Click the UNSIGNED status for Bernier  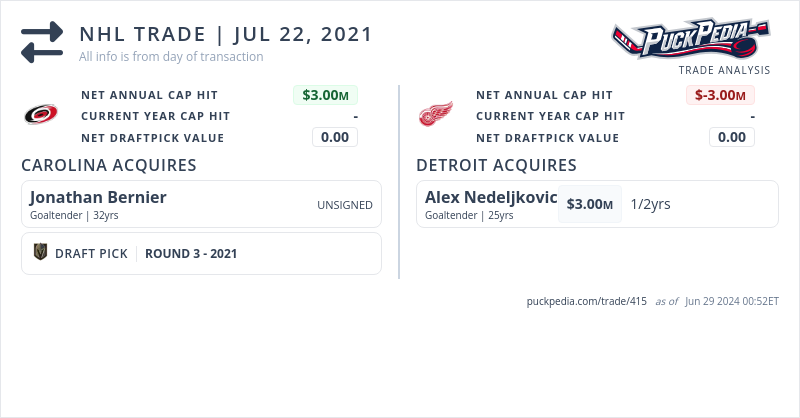pos(344,205)
